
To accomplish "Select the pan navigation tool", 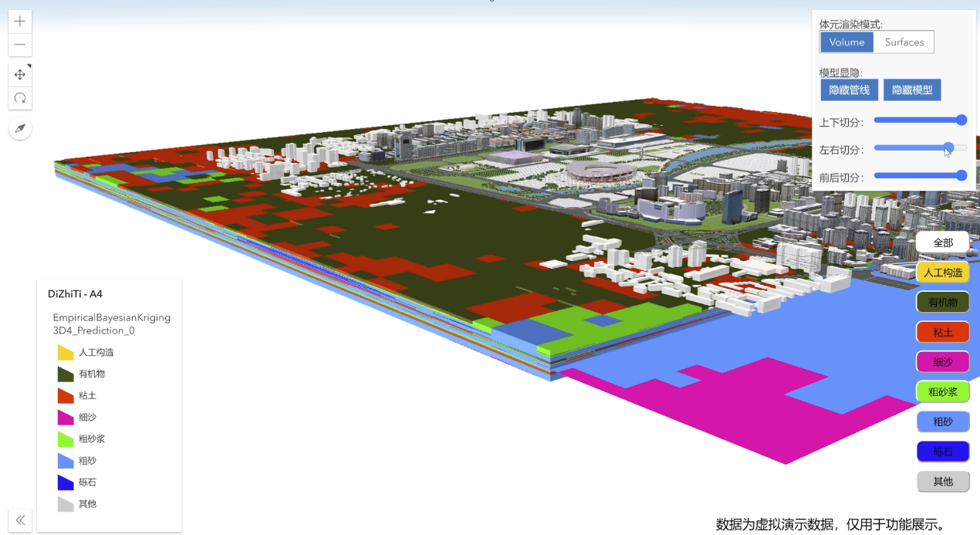I will pos(20,75).
